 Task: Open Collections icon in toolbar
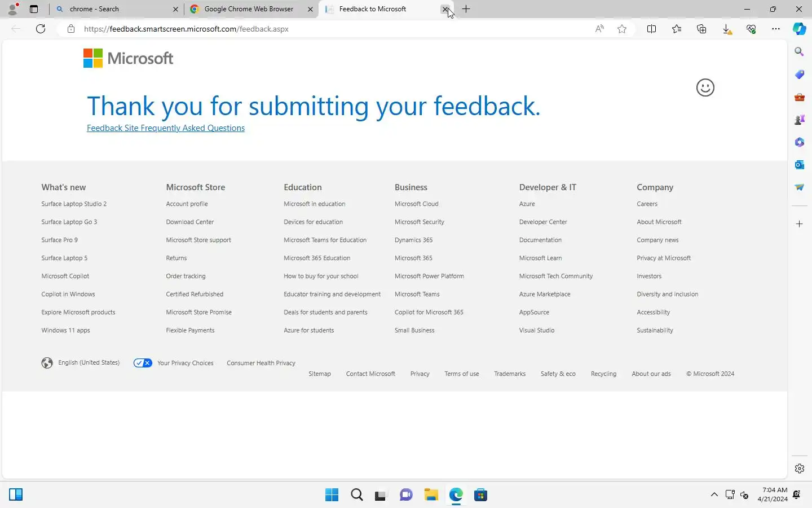tap(701, 29)
